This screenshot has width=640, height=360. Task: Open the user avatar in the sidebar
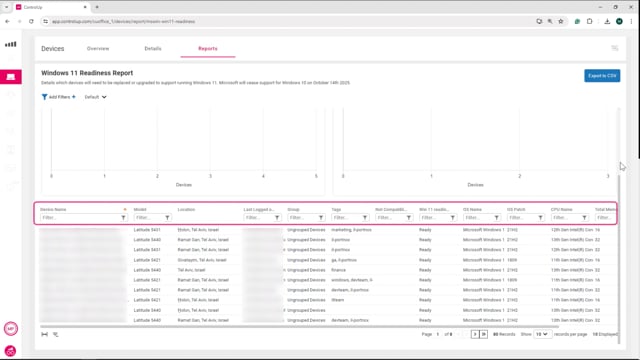pos(11,329)
